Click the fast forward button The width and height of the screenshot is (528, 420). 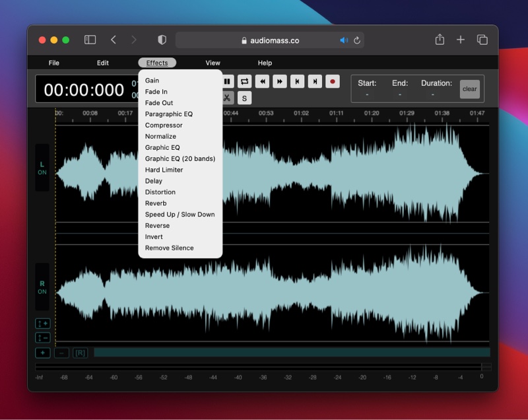click(x=280, y=81)
